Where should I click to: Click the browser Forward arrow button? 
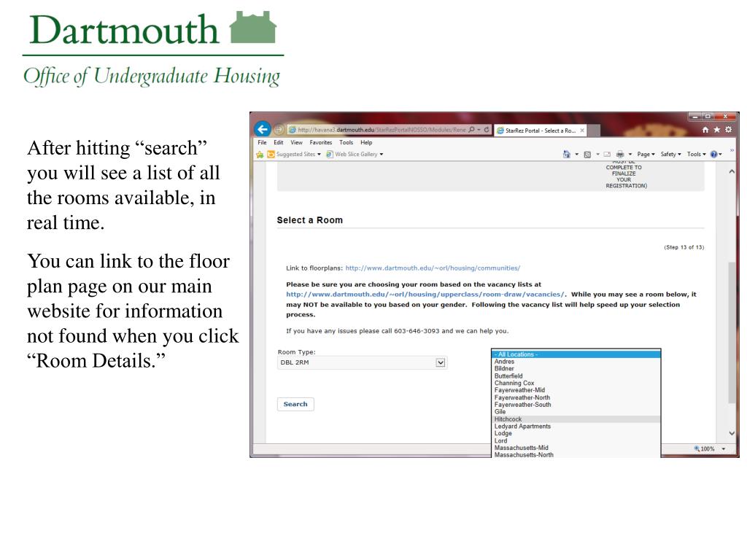(x=279, y=130)
